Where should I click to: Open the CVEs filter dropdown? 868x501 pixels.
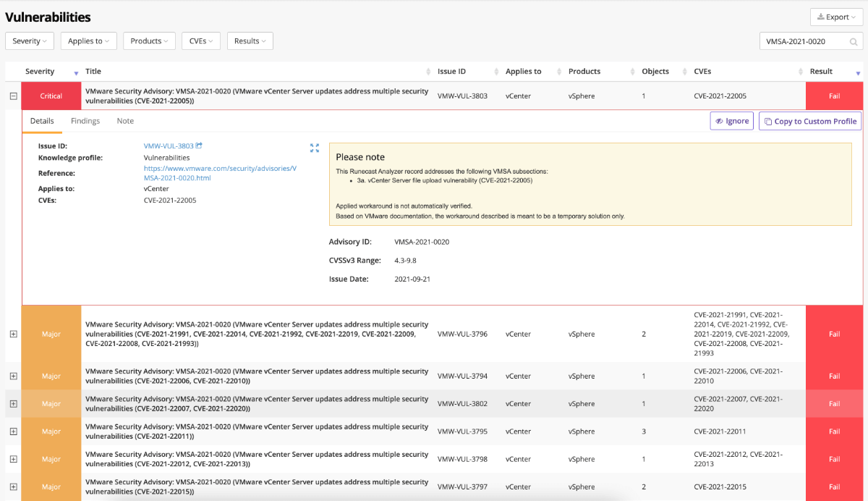pyautogui.click(x=200, y=41)
